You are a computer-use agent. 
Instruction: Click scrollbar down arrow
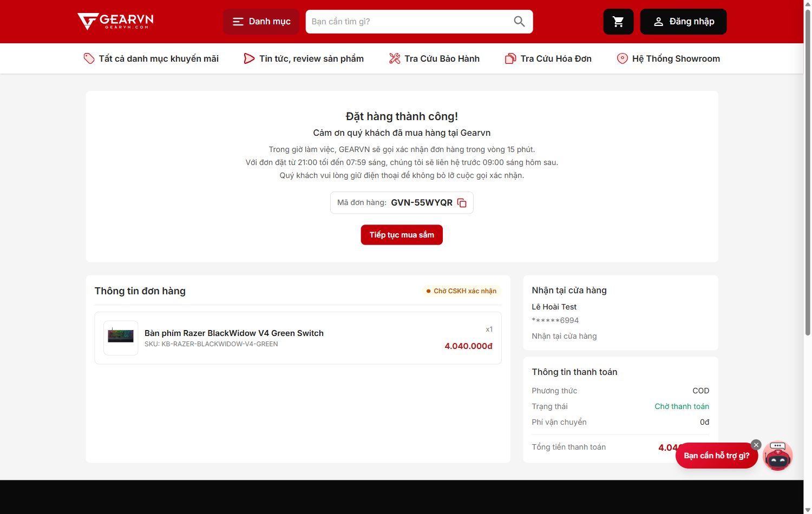808,510
